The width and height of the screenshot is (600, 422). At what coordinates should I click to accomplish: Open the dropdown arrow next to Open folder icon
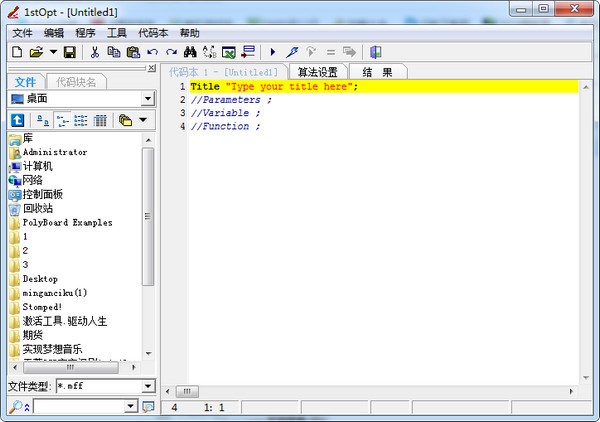click(x=53, y=52)
